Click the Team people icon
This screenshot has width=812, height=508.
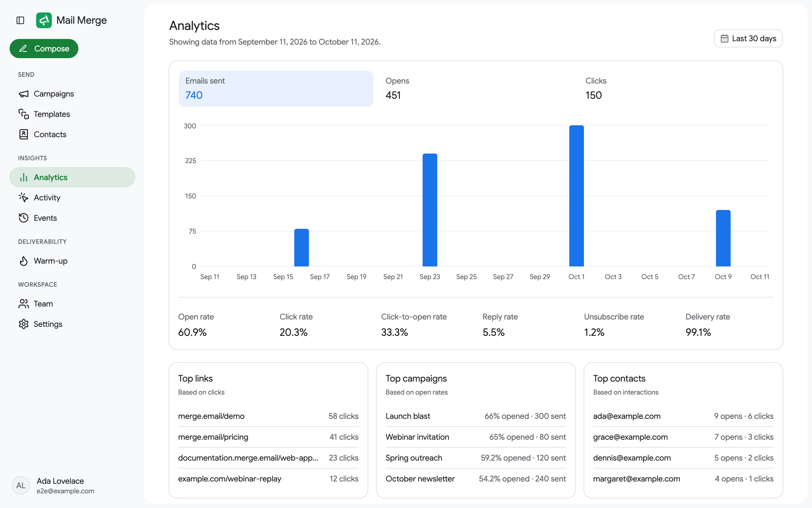23,304
